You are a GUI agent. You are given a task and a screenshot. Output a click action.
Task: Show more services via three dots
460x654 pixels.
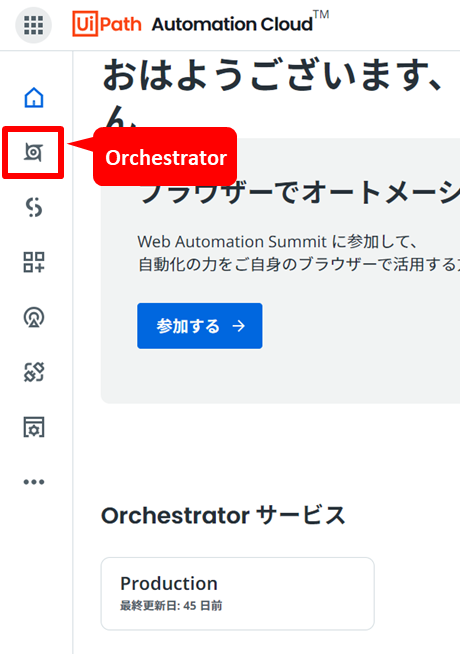coord(34,482)
